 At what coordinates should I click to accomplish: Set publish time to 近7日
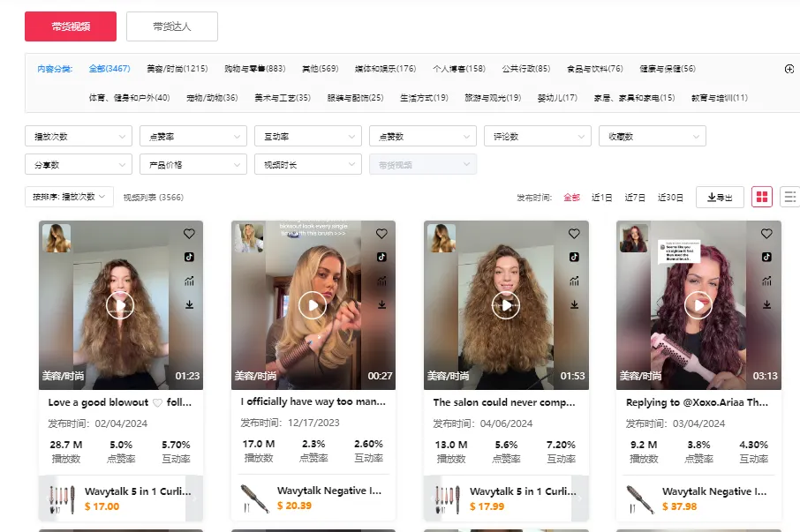pos(635,198)
